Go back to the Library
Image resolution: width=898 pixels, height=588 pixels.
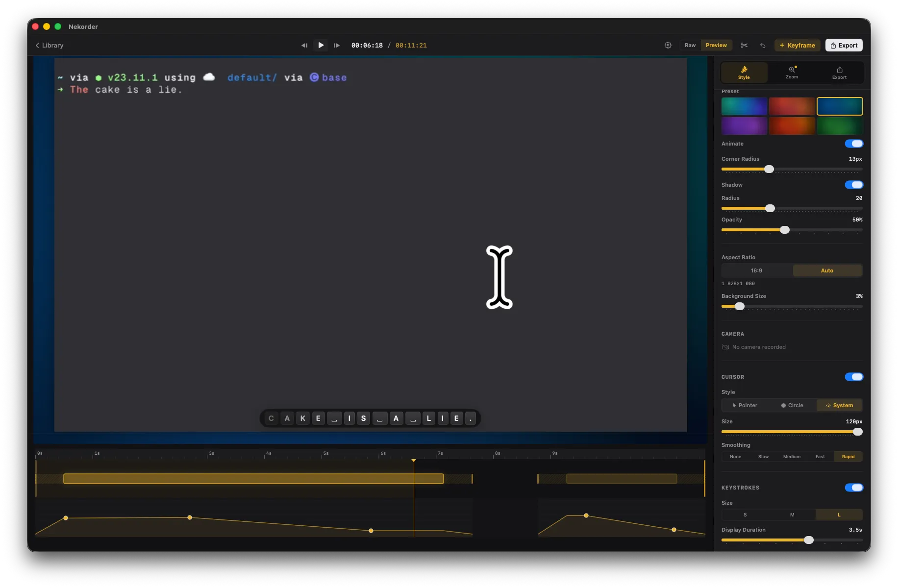pyautogui.click(x=49, y=45)
